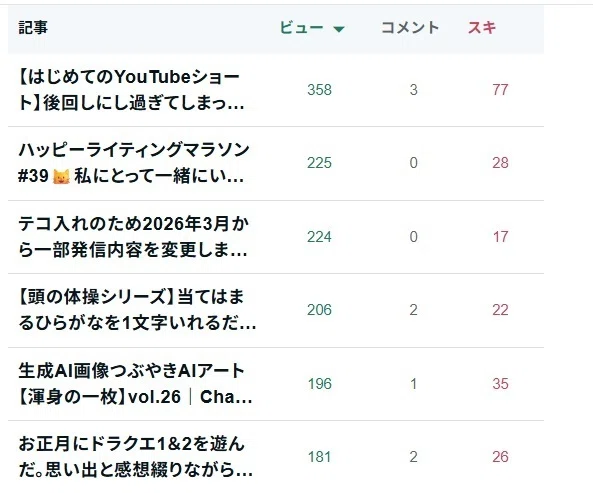The width and height of the screenshot is (593, 493).
Task: Click the 記事 column header
Action: (33, 28)
